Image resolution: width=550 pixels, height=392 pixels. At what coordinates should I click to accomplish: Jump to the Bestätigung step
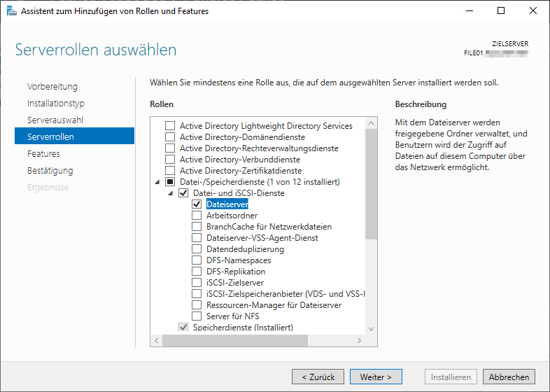pos(50,171)
